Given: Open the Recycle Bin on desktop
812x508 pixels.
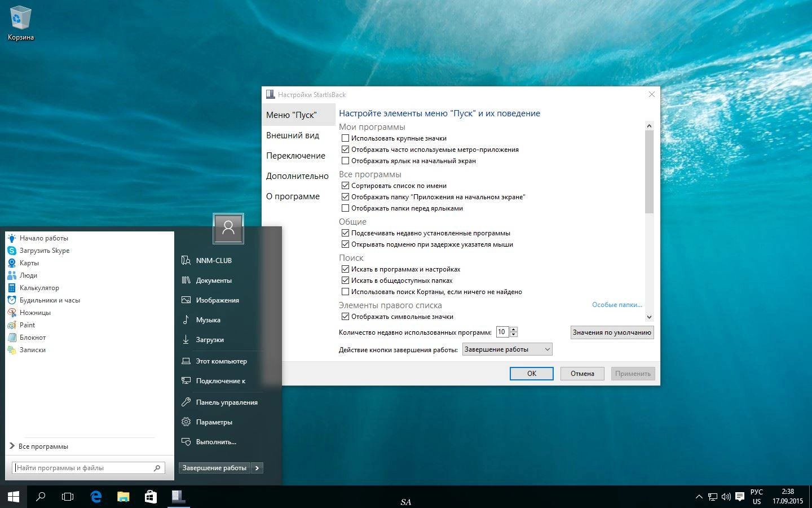Looking at the screenshot, I should pos(20,24).
